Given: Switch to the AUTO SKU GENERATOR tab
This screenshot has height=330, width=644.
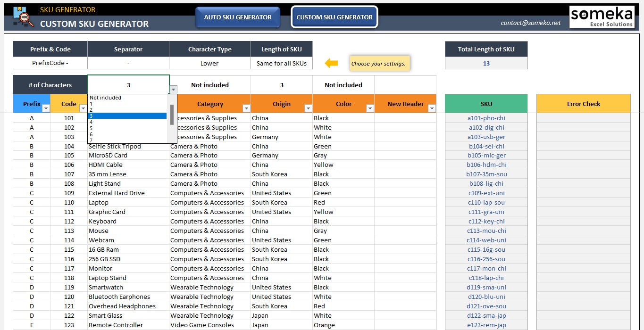Looking at the screenshot, I should pyautogui.click(x=237, y=17).
